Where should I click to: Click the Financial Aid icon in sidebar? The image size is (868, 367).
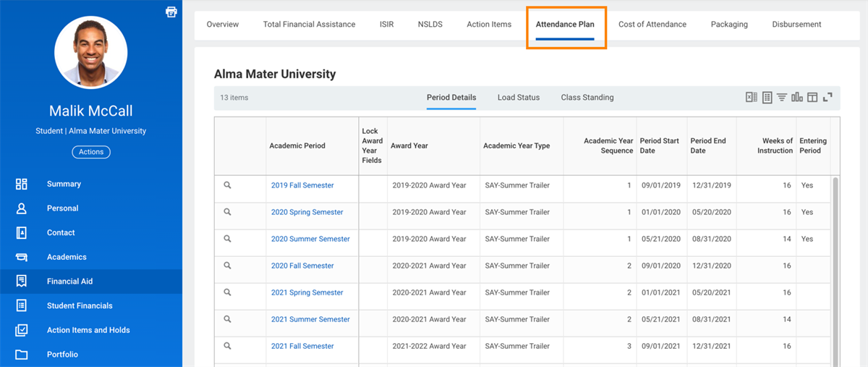[x=22, y=282]
